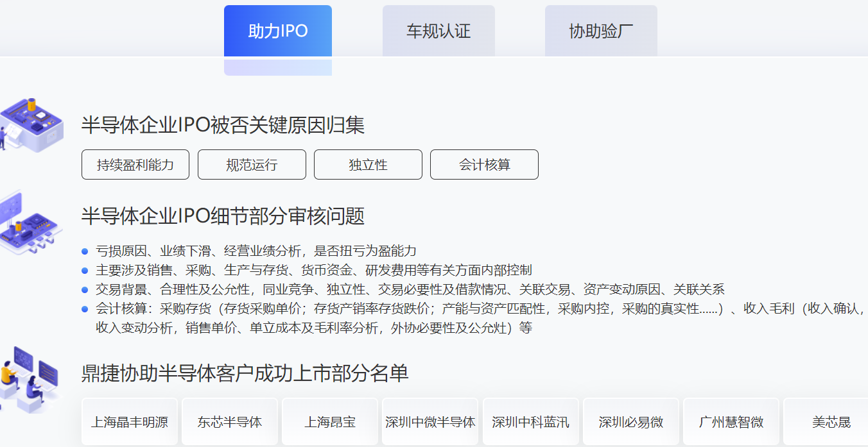The image size is (868, 447).
Task: Click the bullet line starting 亏损原因、业绩下滑
Action: (256, 251)
